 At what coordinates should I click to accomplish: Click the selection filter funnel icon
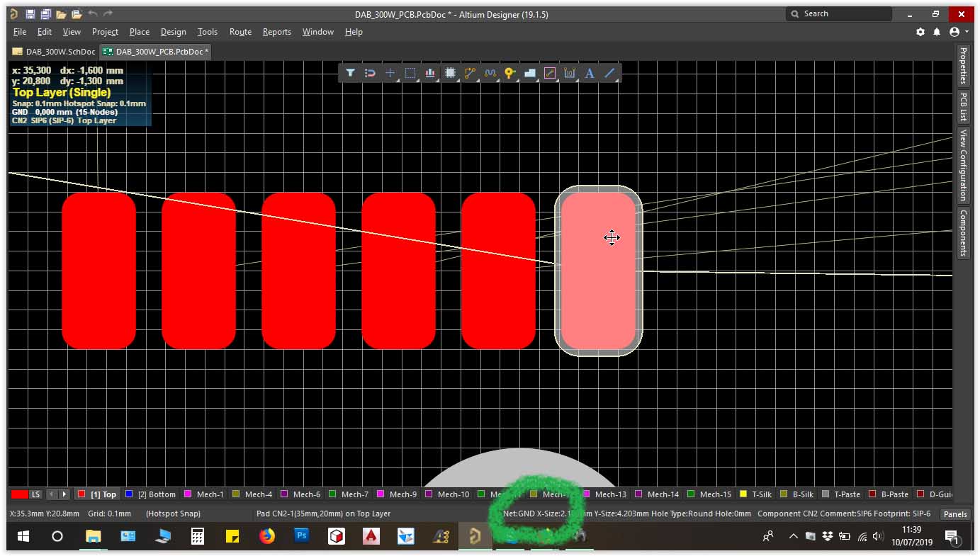[350, 73]
